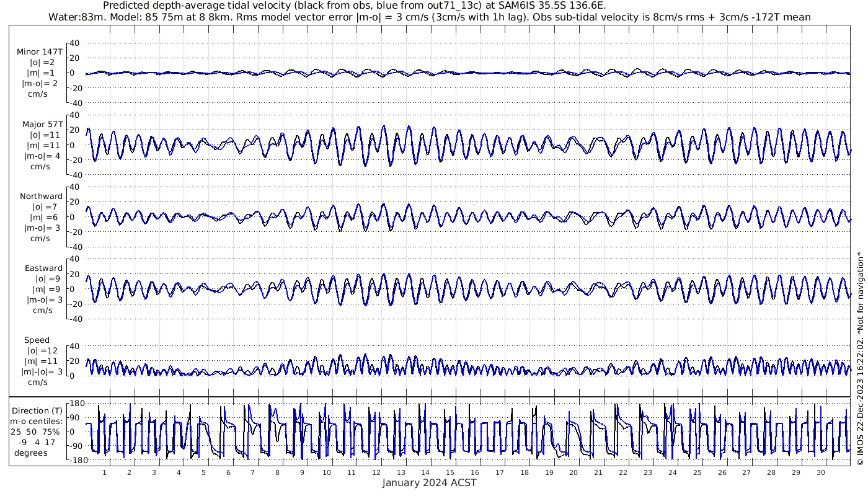Select the 'Minor 147T' panel label

point(40,51)
